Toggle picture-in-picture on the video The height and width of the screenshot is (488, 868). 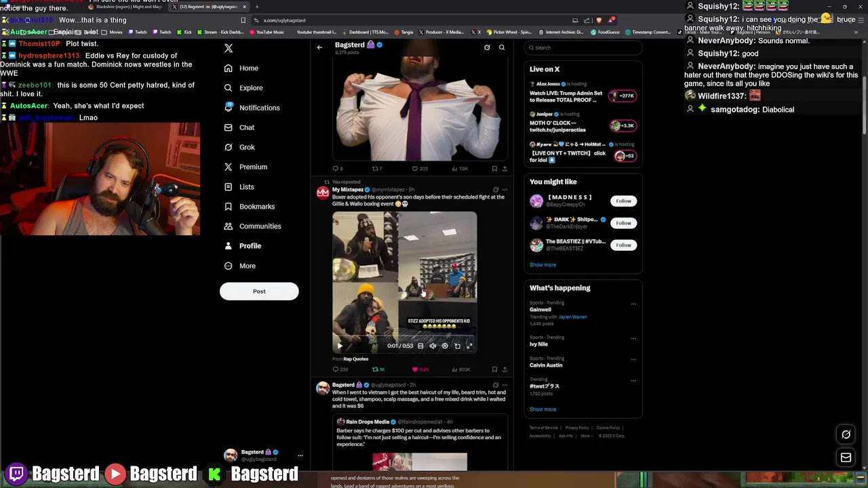[457, 346]
